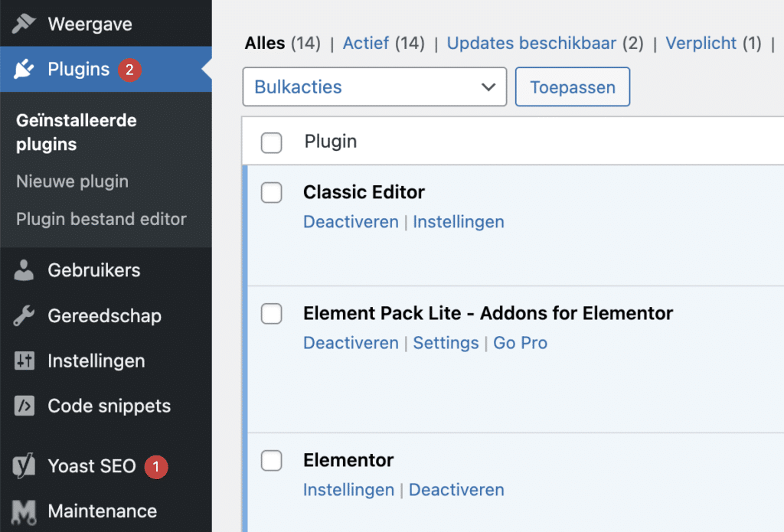Open Code snippets menu in sidebar

(x=106, y=406)
